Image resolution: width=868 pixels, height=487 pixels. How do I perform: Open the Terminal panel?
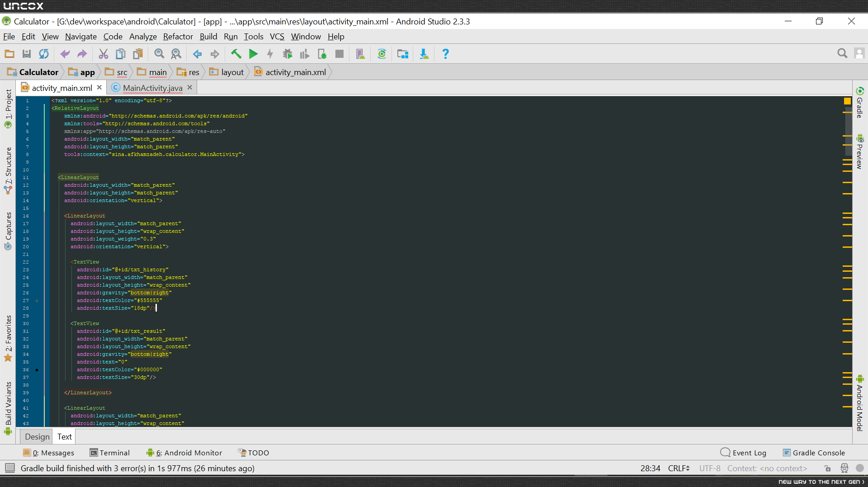(x=110, y=453)
